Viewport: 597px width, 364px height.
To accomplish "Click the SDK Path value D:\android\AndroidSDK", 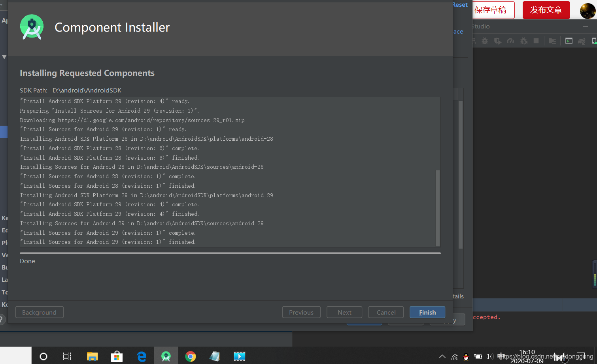I will coord(87,90).
